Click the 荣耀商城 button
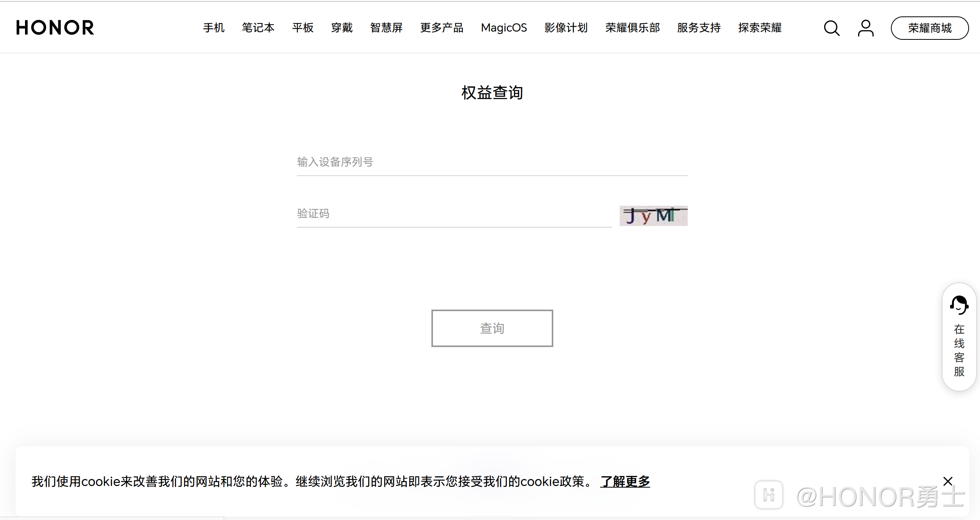This screenshot has height=520, width=980. (930, 28)
